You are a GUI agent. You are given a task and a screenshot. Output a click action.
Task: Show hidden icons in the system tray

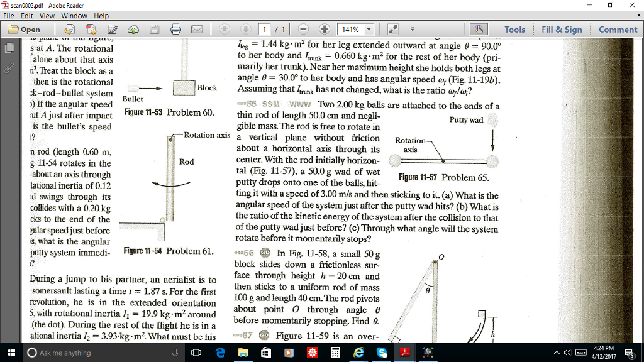tap(557, 354)
